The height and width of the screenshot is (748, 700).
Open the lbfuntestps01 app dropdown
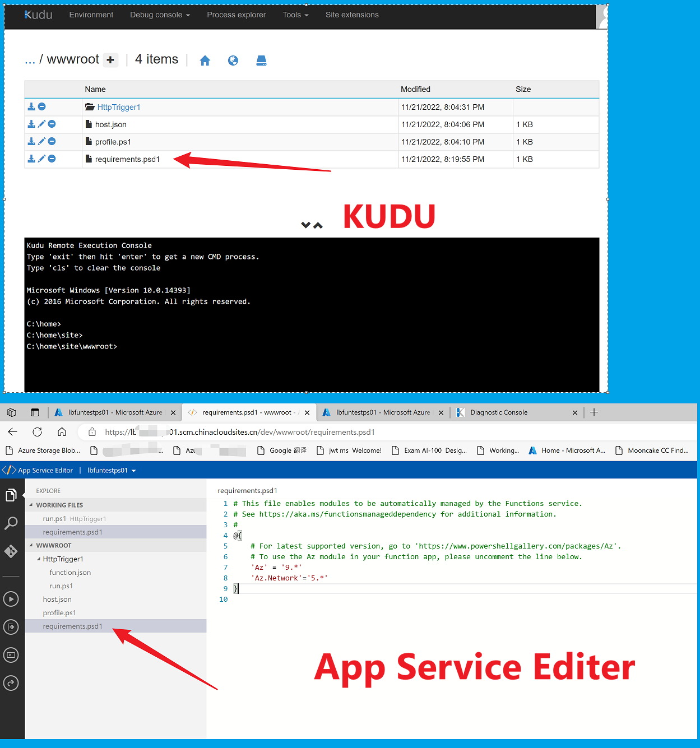112,471
